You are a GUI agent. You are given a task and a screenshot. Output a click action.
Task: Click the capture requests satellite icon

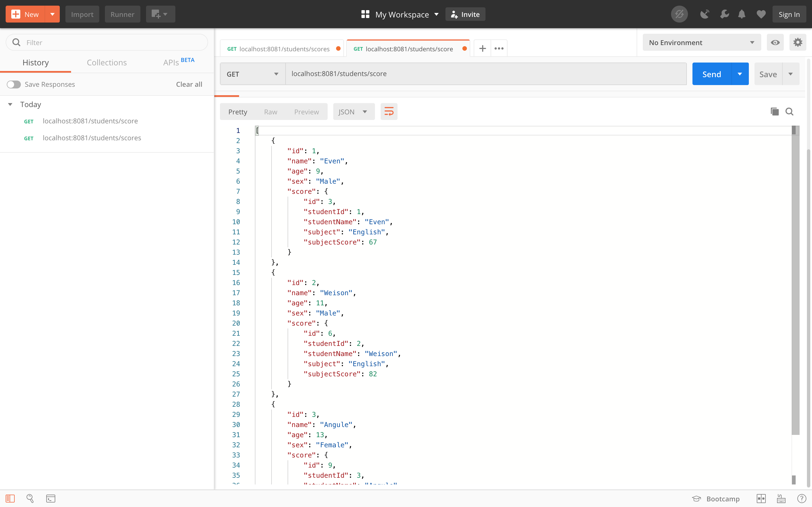pos(704,14)
